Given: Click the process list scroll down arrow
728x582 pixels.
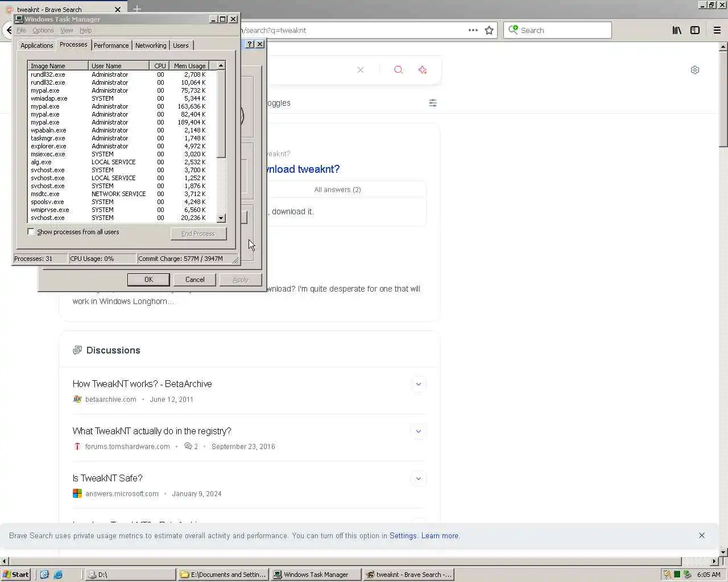Looking at the screenshot, I should point(221,218).
